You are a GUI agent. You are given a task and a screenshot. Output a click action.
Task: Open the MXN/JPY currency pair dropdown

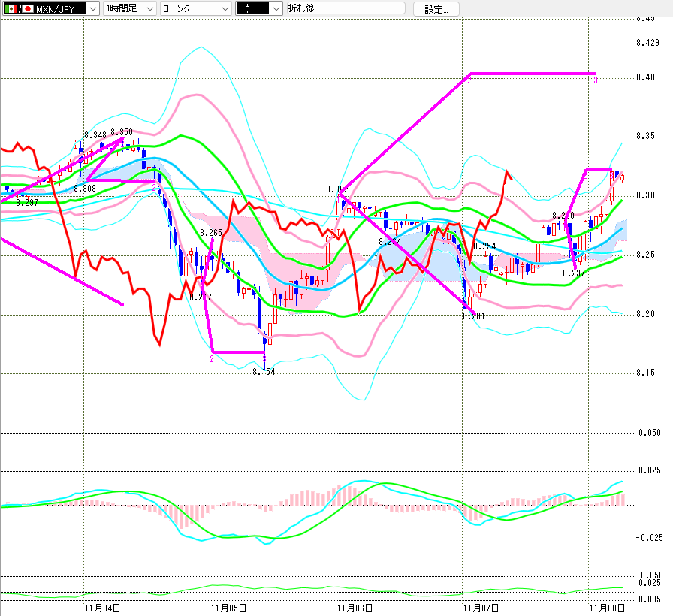click(92, 9)
